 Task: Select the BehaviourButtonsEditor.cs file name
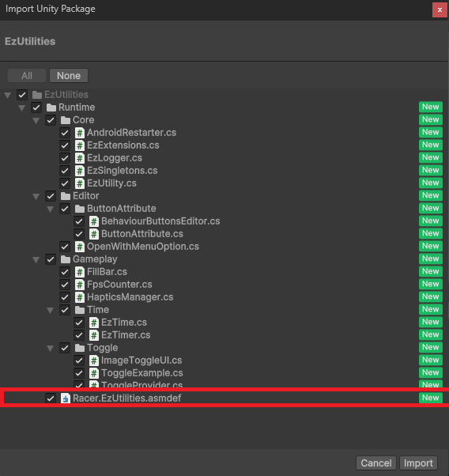pos(160,221)
